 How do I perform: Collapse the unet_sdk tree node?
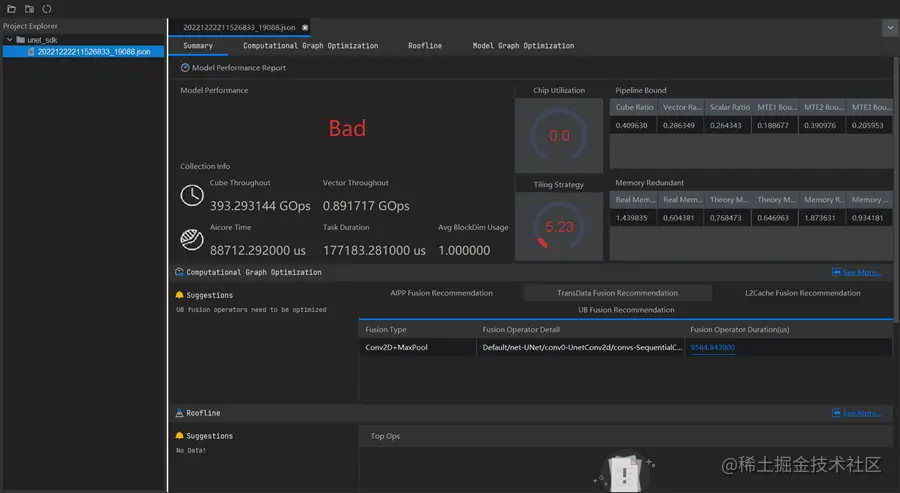point(9,40)
